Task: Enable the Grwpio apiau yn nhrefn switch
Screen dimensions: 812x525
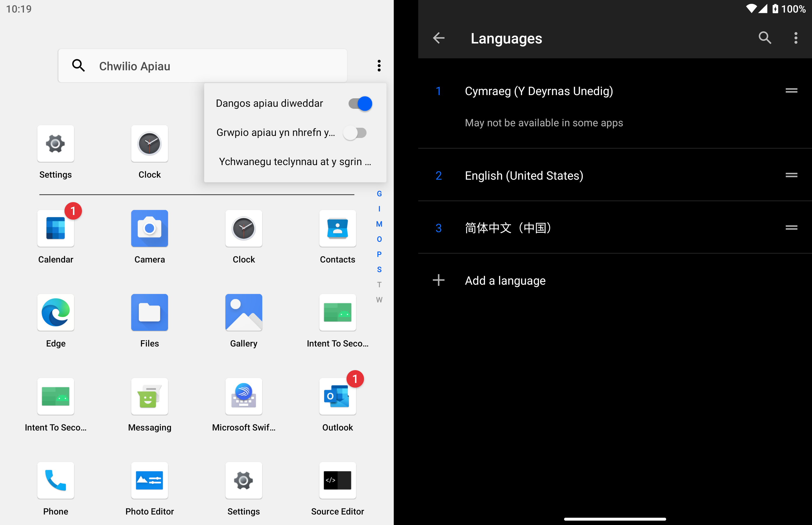Action: [355, 133]
